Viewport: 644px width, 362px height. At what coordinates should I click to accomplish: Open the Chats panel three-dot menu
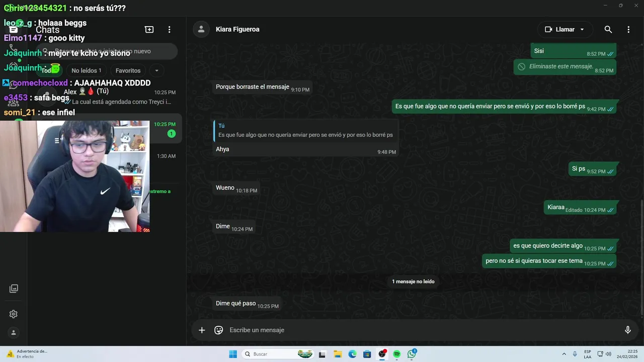170,30
